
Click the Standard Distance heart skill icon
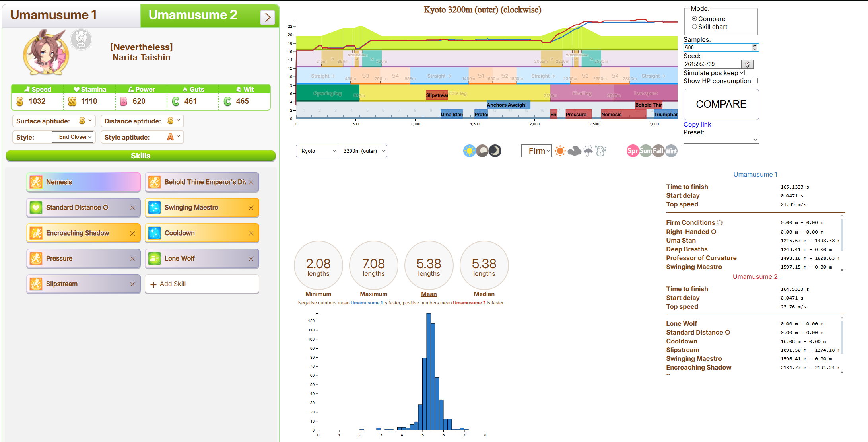point(36,208)
